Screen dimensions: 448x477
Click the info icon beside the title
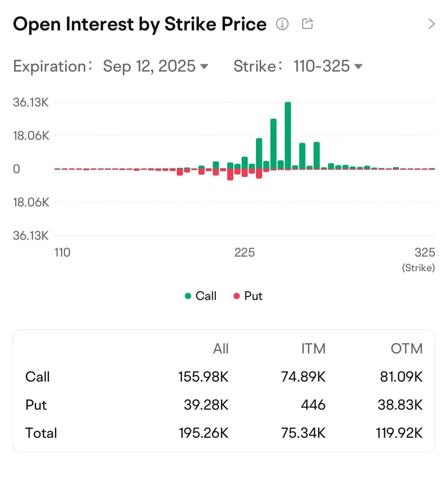click(282, 24)
